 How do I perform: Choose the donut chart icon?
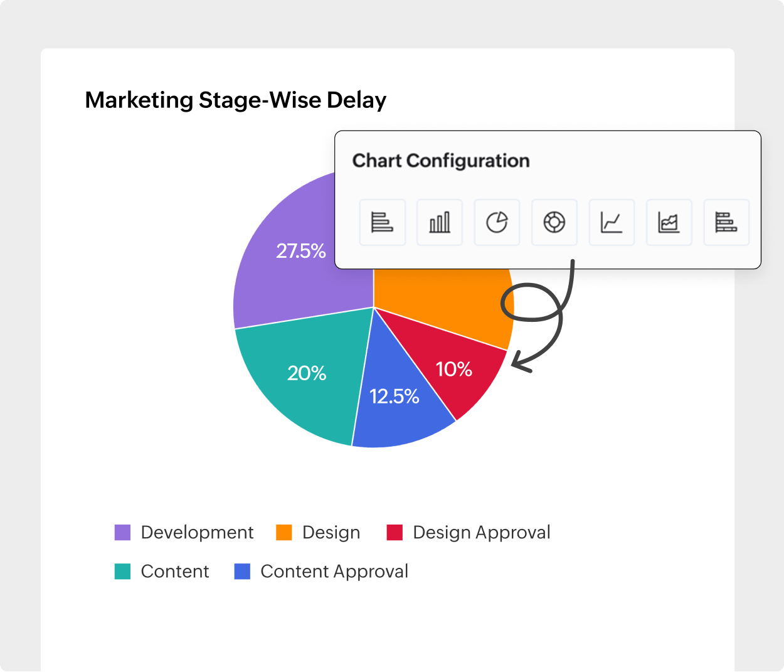(x=554, y=222)
